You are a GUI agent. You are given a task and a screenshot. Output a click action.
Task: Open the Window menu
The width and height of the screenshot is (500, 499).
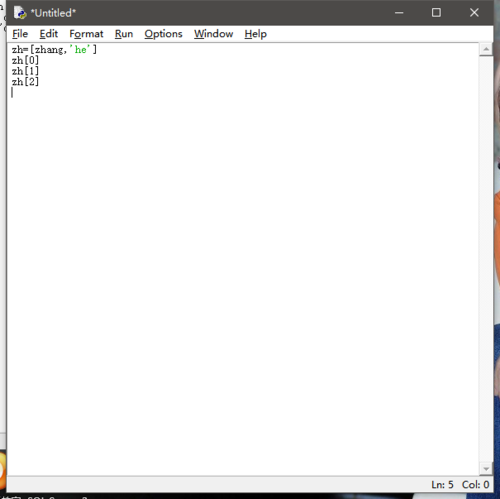[x=214, y=34]
